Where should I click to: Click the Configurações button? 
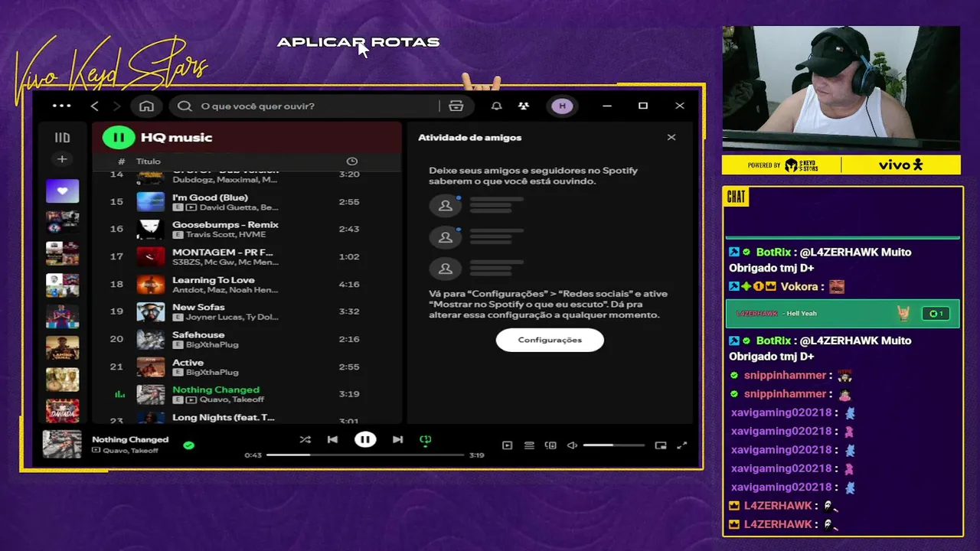(x=550, y=340)
